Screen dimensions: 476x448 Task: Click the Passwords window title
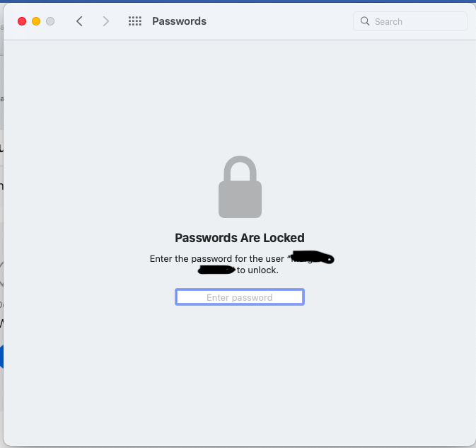[180, 21]
